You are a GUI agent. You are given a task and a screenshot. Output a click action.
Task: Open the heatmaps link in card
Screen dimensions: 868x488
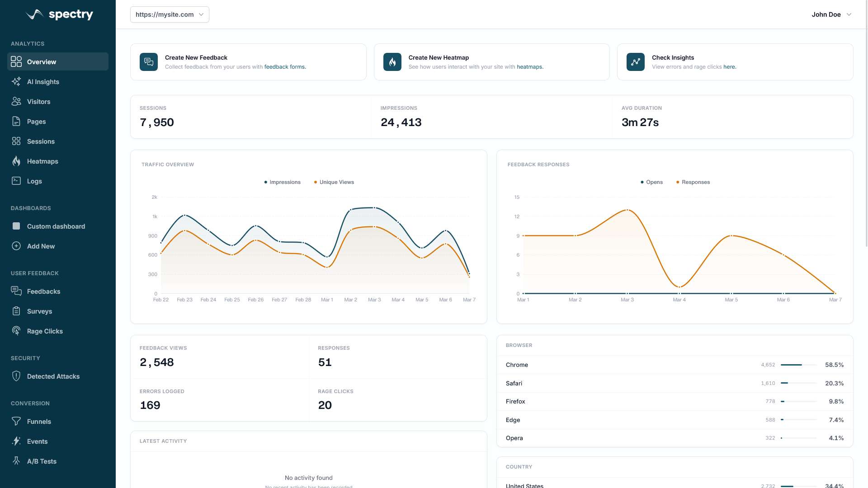(529, 67)
